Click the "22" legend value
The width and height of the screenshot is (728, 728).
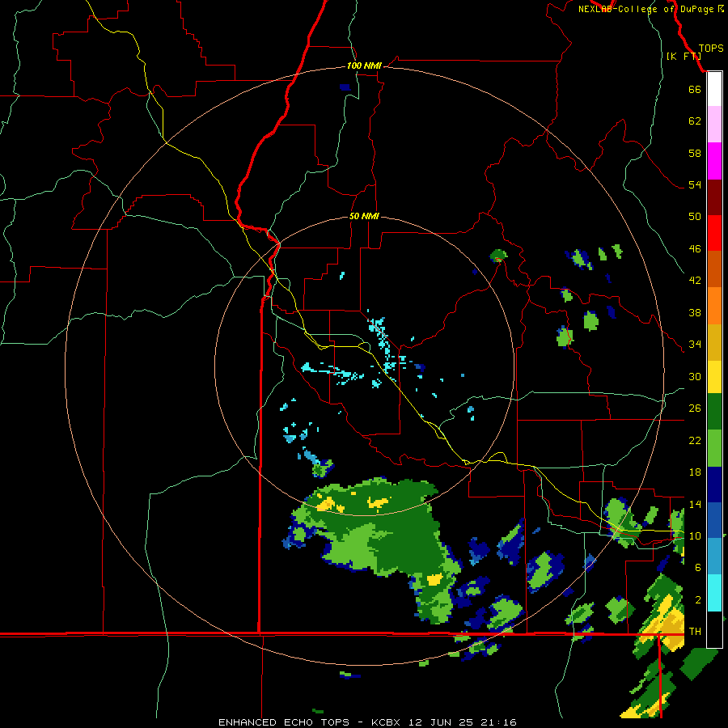click(695, 440)
